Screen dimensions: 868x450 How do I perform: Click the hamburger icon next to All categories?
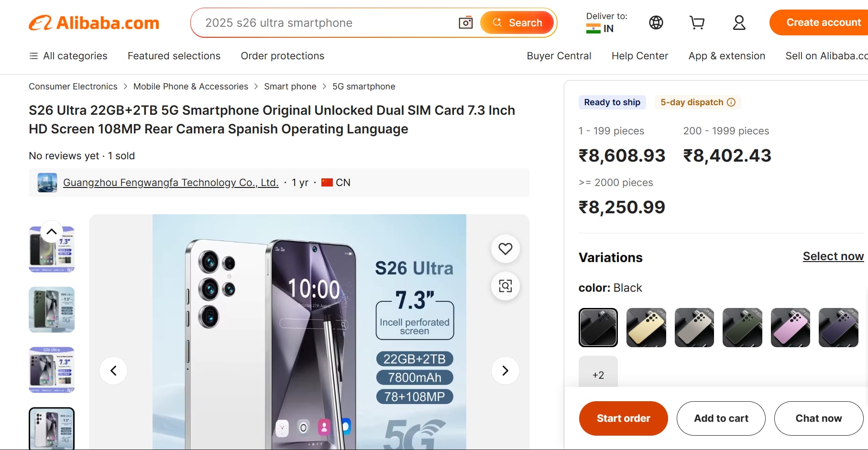pyautogui.click(x=33, y=56)
